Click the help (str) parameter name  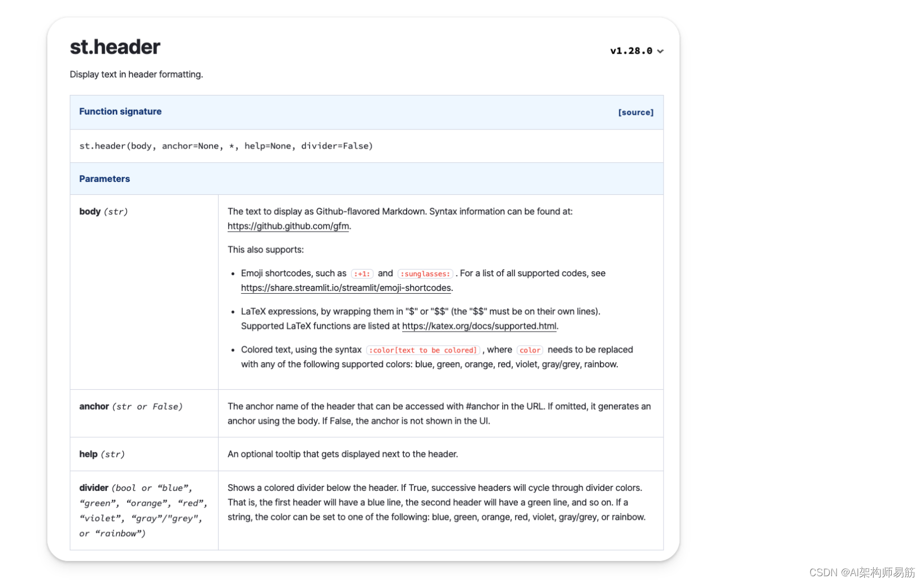pyautogui.click(x=102, y=454)
